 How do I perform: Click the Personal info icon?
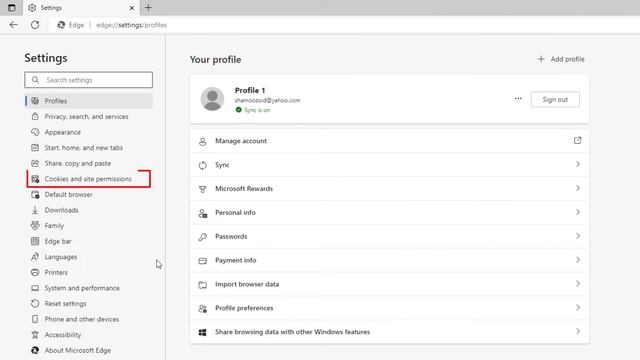[203, 213]
